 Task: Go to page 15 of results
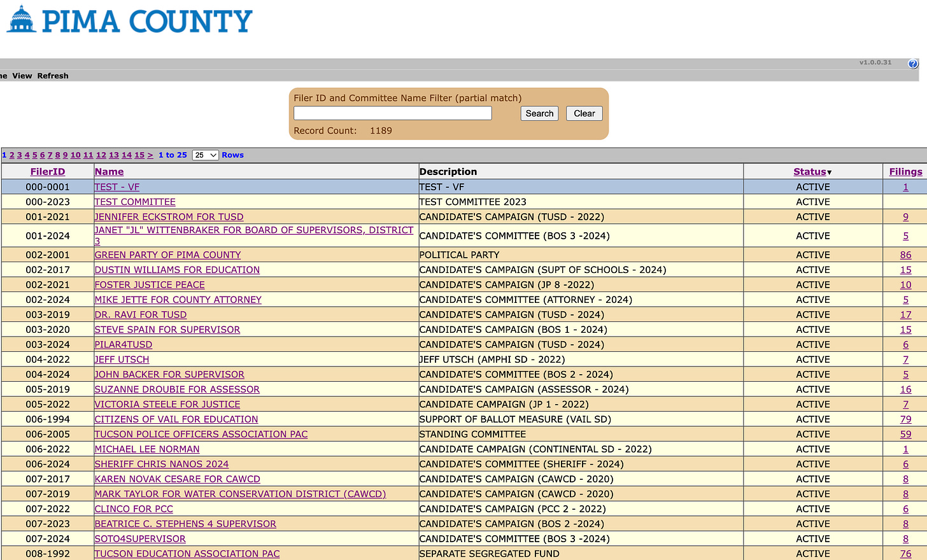[x=139, y=155]
